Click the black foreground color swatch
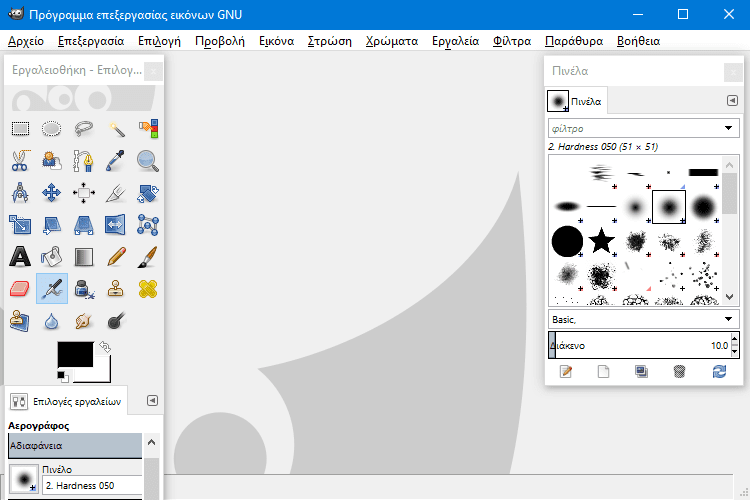This screenshot has width=750, height=500. coord(75,353)
